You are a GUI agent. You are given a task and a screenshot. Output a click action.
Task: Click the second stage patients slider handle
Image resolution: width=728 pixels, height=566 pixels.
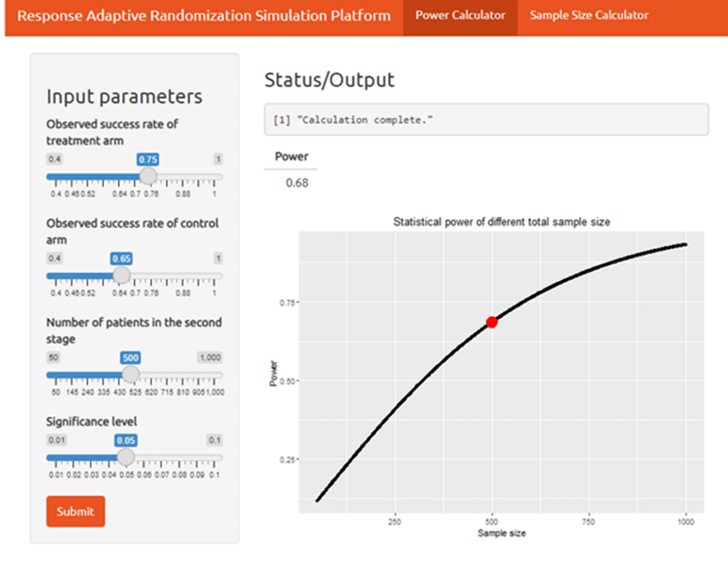point(131,374)
